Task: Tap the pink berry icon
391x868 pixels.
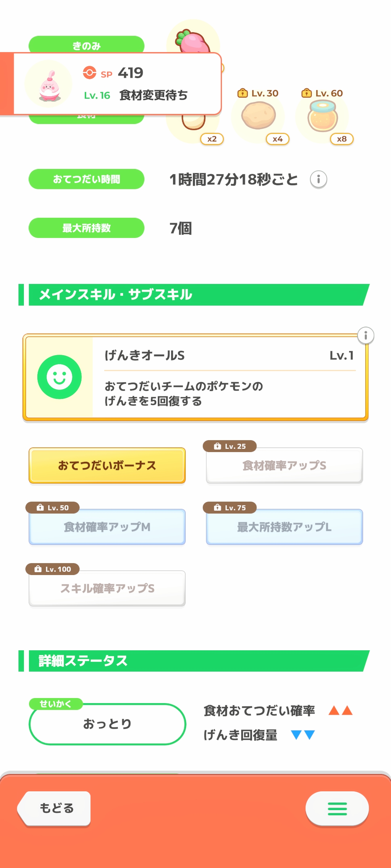Action: point(194,42)
